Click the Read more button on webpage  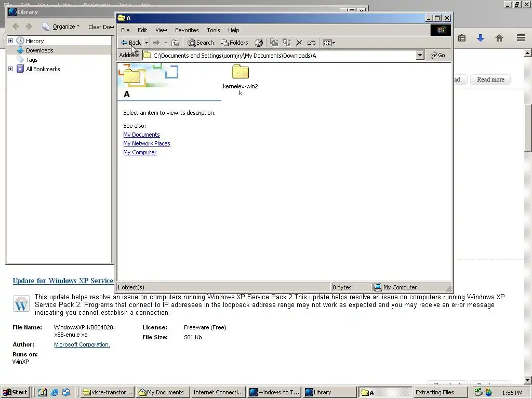click(x=490, y=79)
